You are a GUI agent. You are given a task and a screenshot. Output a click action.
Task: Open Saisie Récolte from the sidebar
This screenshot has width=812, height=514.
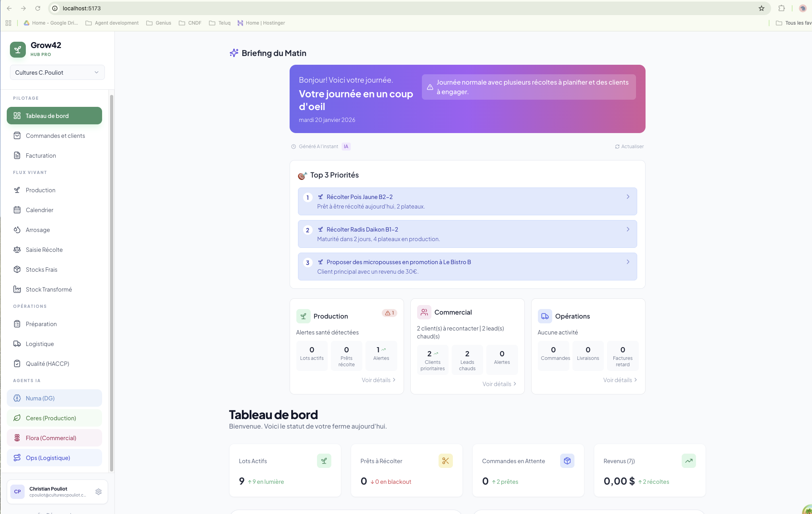[x=44, y=249]
